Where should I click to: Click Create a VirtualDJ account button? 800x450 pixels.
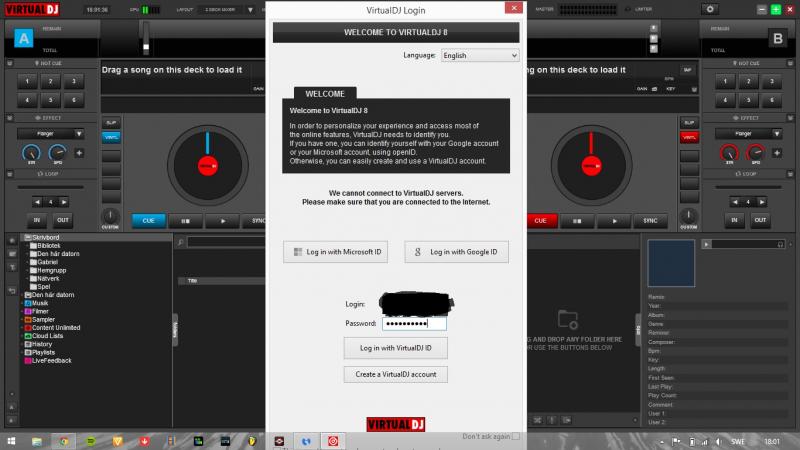(x=395, y=374)
